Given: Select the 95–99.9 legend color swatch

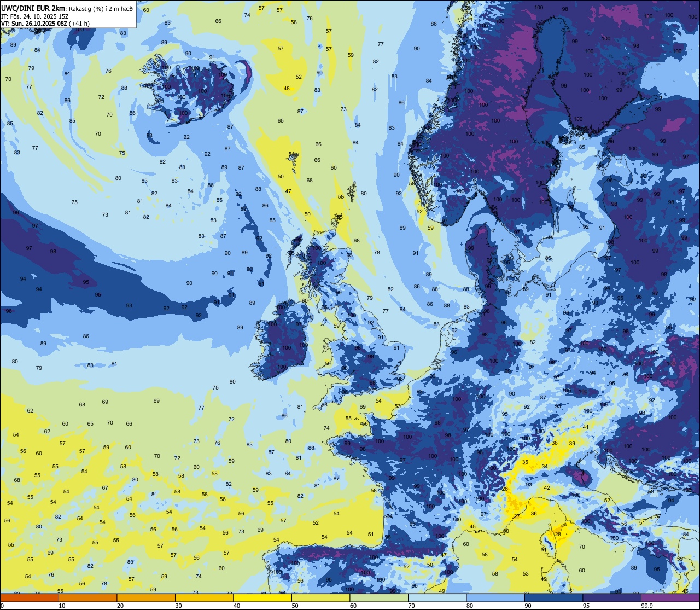Looking at the screenshot, I should (612, 597).
